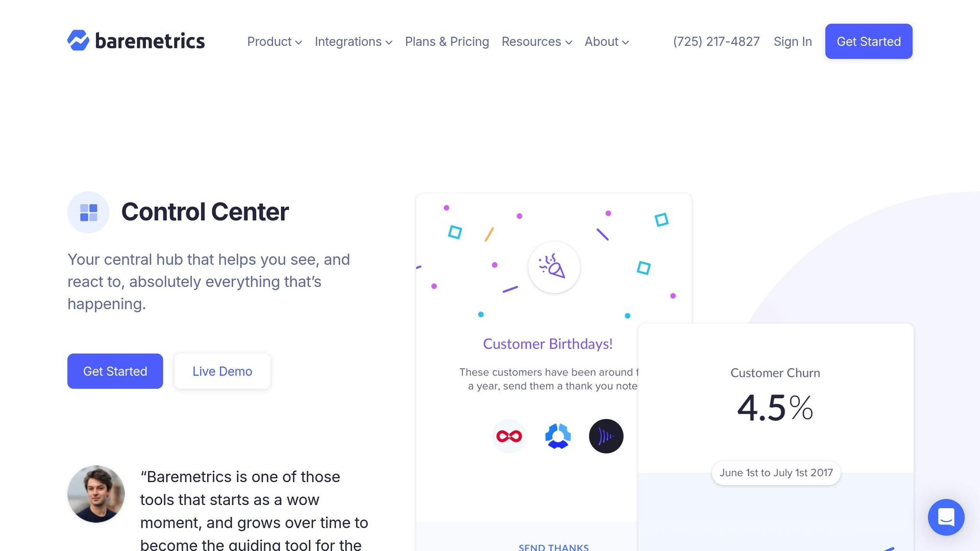Launch the Live Demo
This screenshot has width=980, height=551.
point(222,371)
